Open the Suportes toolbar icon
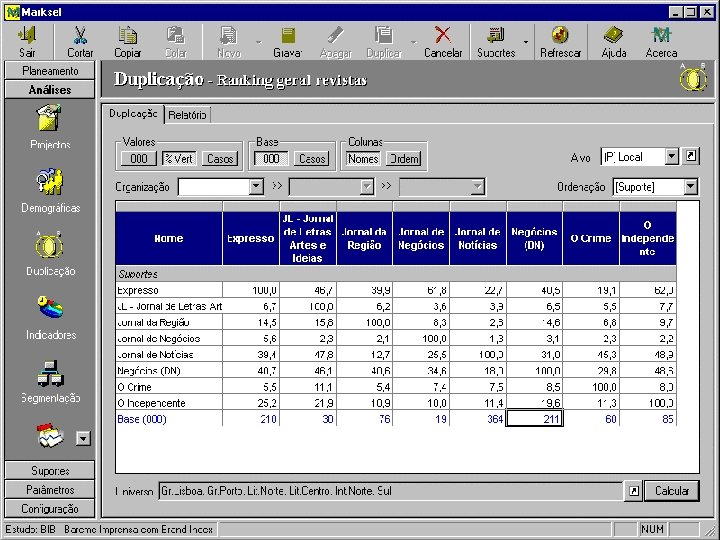The height and width of the screenshot is (540, 720). tap(496, 41)
